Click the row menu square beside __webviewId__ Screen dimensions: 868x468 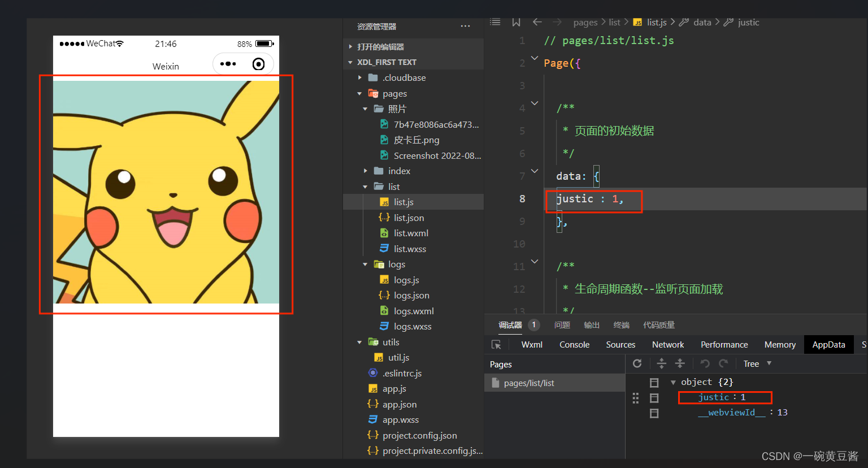(x=654, y=413)
